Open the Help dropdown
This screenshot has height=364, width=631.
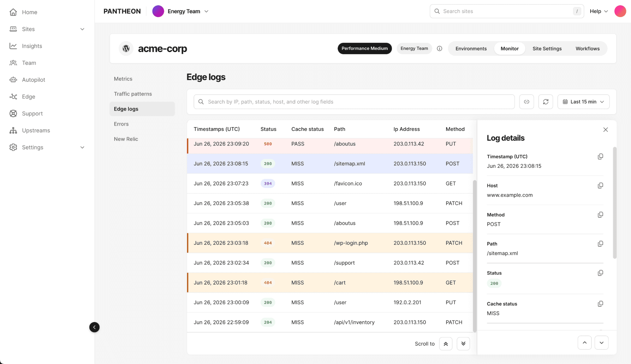point(599,11)
